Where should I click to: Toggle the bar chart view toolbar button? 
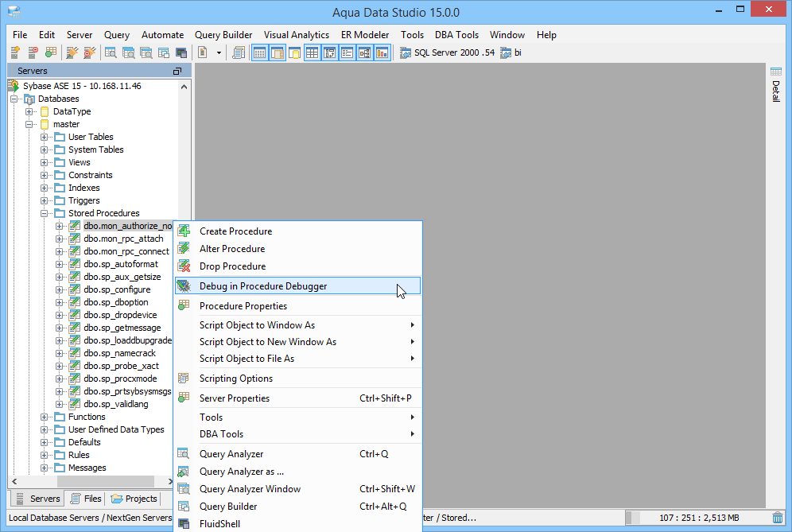coord(382,52)
